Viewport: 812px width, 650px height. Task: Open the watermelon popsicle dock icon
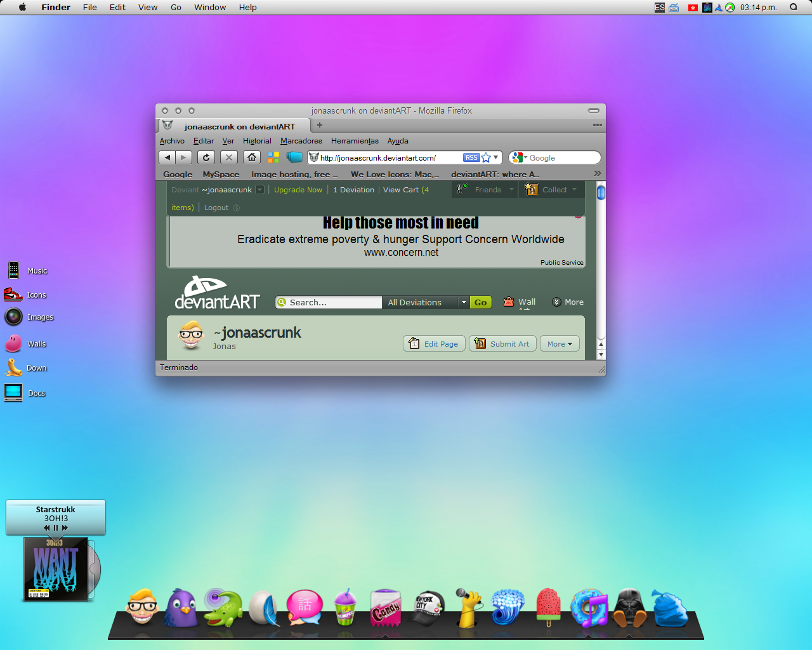point(548,607)
